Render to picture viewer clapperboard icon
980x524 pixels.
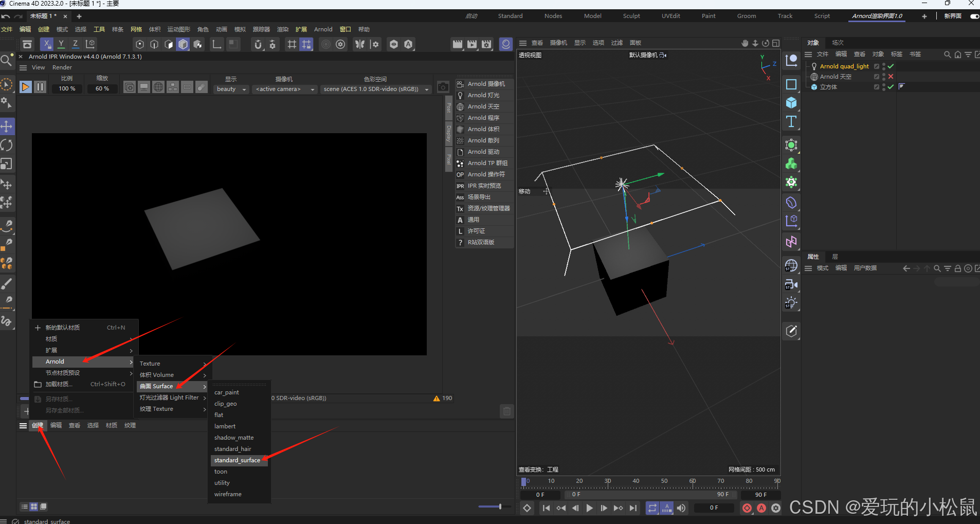tap(472, 44)
